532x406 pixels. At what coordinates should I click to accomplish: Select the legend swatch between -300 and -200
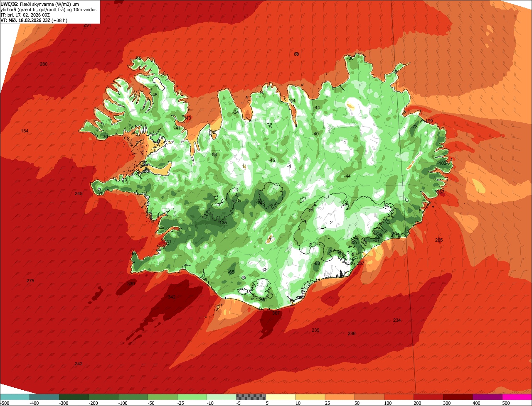(x=74, y=397)
